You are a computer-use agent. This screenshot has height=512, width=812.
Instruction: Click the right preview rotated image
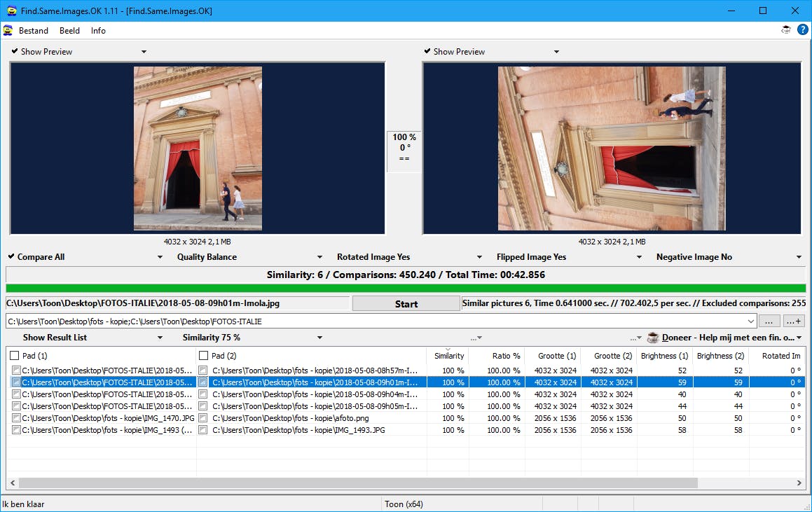coord(611,148)
